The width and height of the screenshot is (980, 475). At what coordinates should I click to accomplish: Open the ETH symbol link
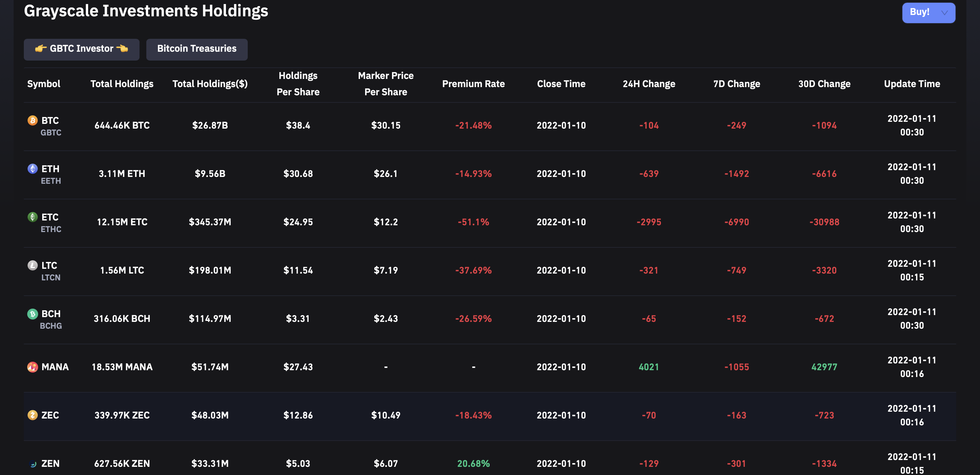pos(50,169)
